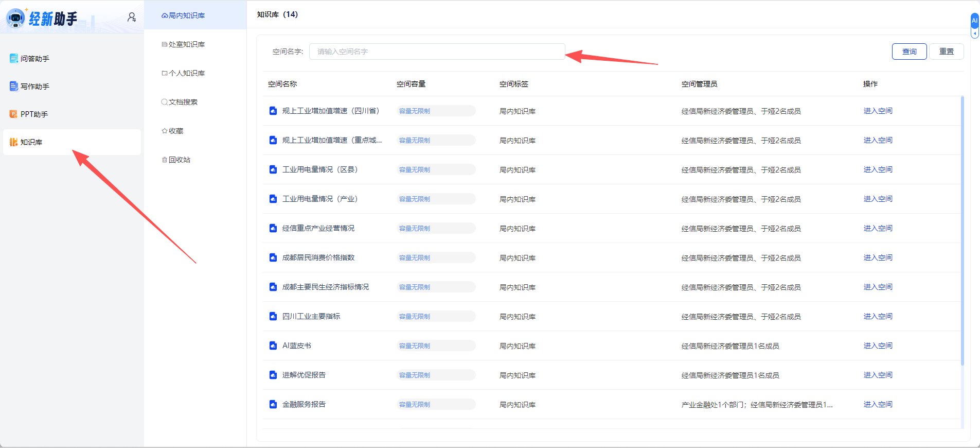Click the 空间管理员 column header
The image size is (980, 448).
699,84
